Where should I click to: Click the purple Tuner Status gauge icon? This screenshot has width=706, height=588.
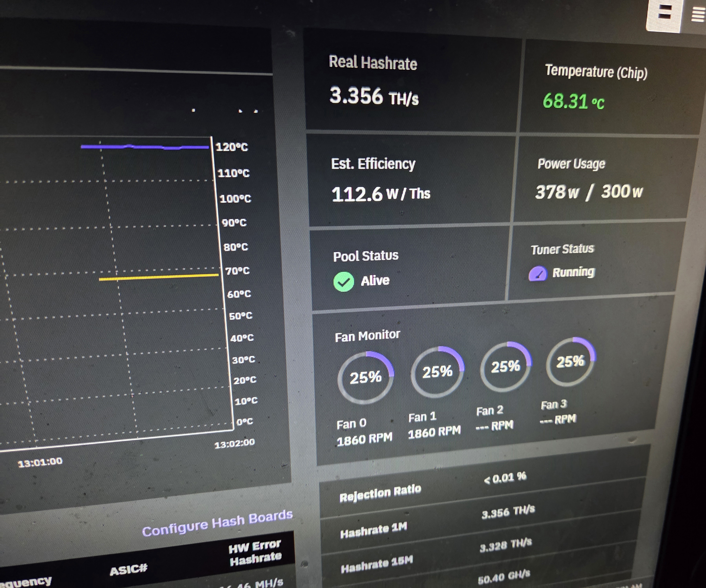(x=538, y=274)
